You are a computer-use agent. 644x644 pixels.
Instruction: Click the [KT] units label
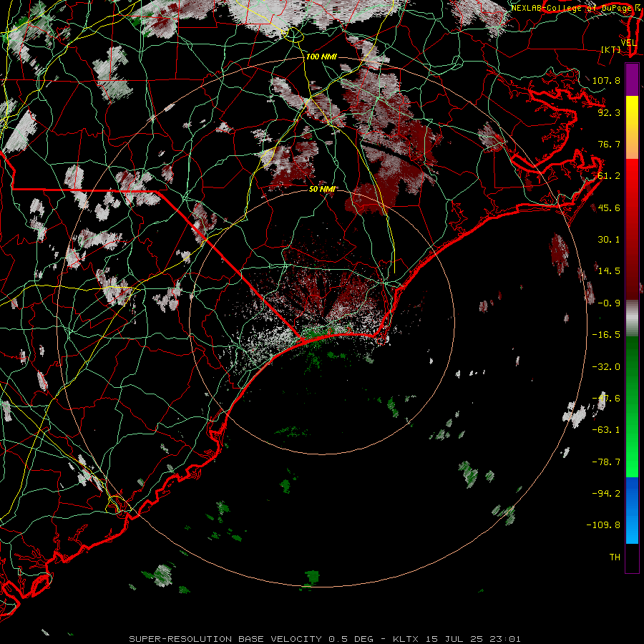(x=611, y=49)
